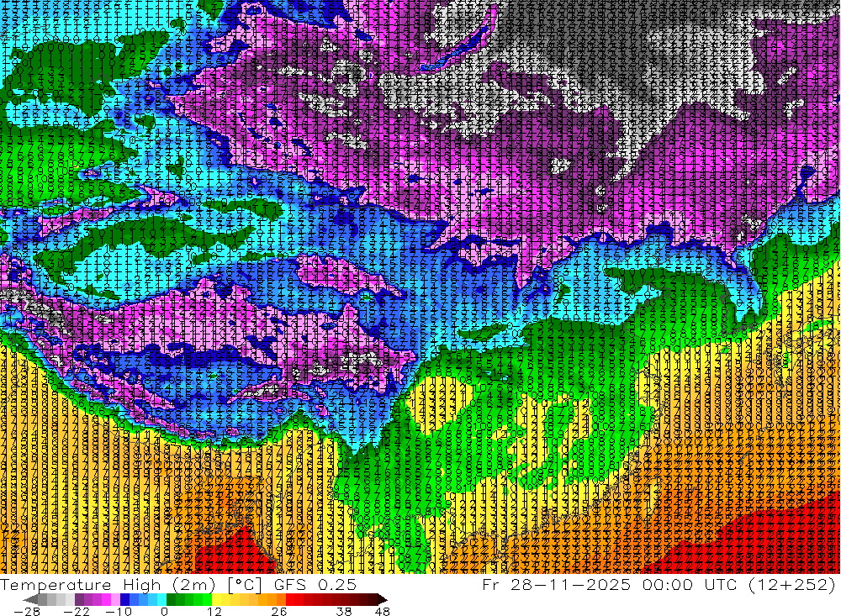
Task: Click the '26' legend label
Action: [x=279, y=612]
